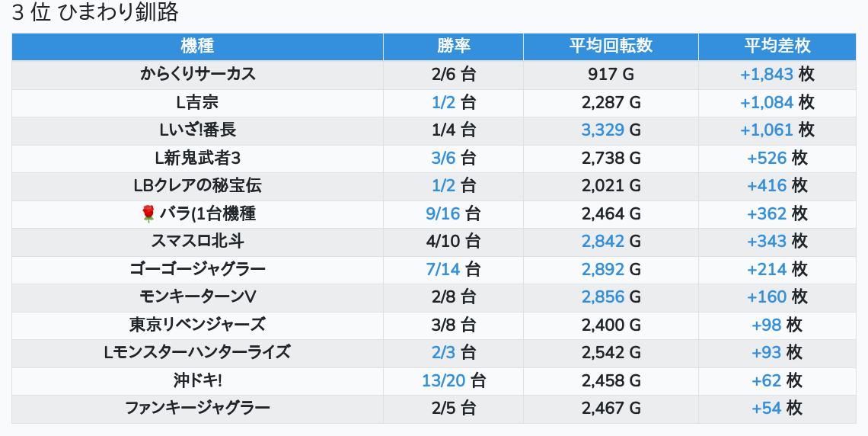This screenshot has height=436, width=868.
Task: Click the スマスロ北斗 machine name
Action: [x=197, y=242]
